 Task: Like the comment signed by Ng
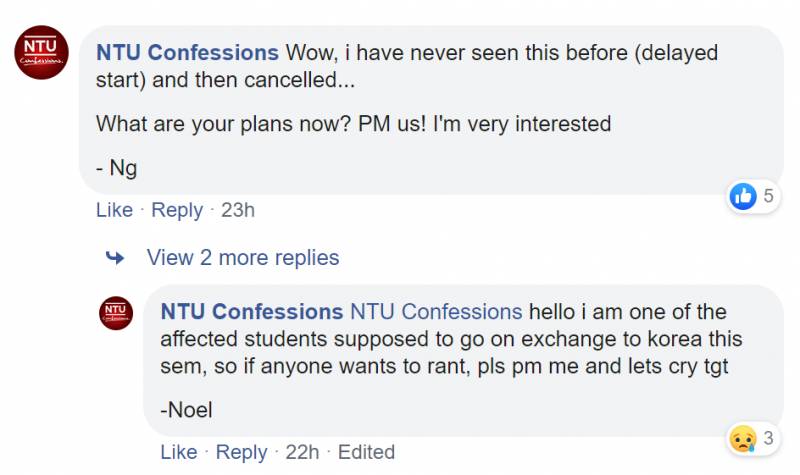pos(114,210)
